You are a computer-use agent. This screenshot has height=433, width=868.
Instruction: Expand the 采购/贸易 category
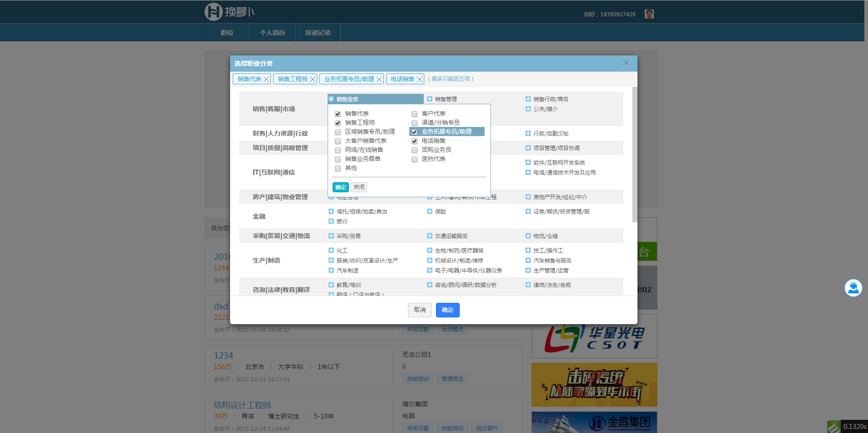[331, 236]
